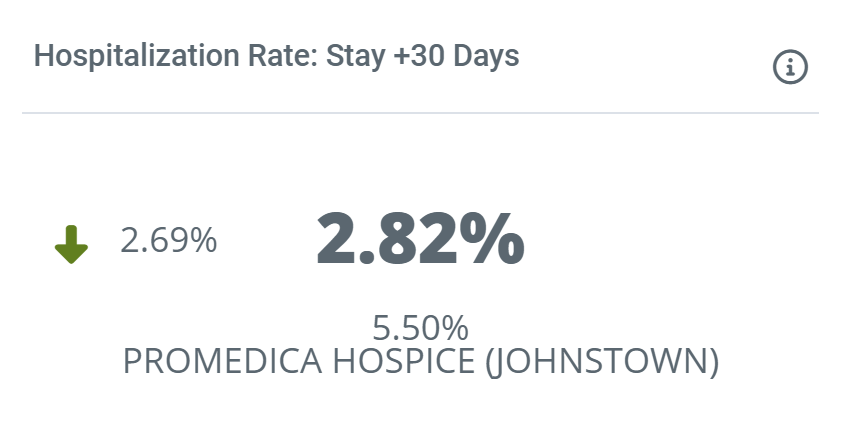The image size is (841, 434).
Task: Open the PROMEDICA HOSPICE (JOHNSTOWN) label
Action: [x=420, y=361]
